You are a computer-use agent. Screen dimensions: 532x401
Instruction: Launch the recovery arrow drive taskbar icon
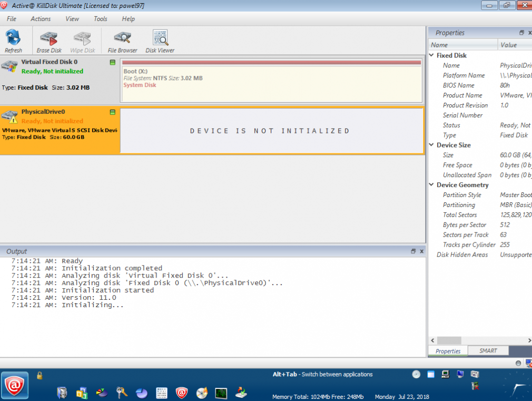(241, 393)
